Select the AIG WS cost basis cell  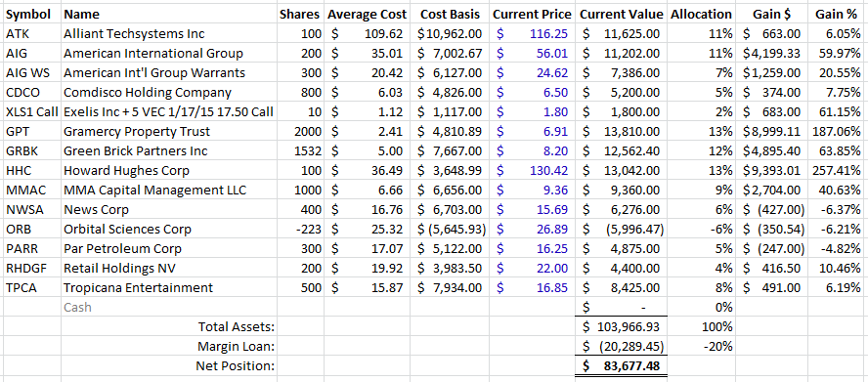coord(451,73)
